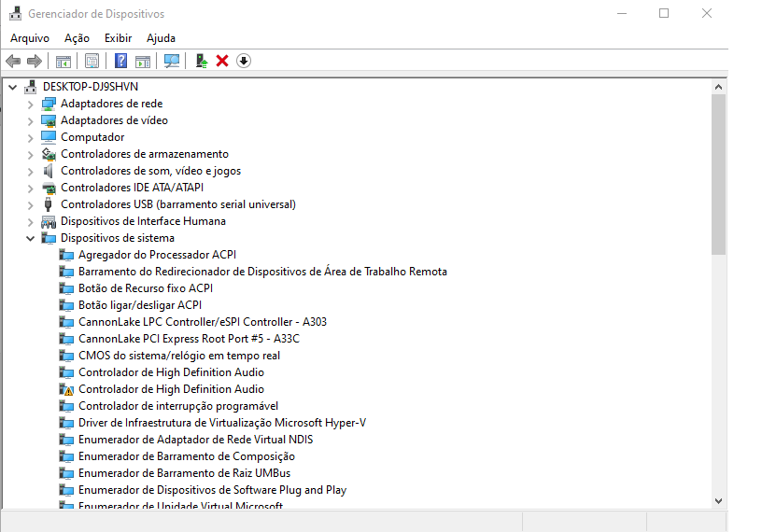Update device driver (green arrow icon)

201,62
